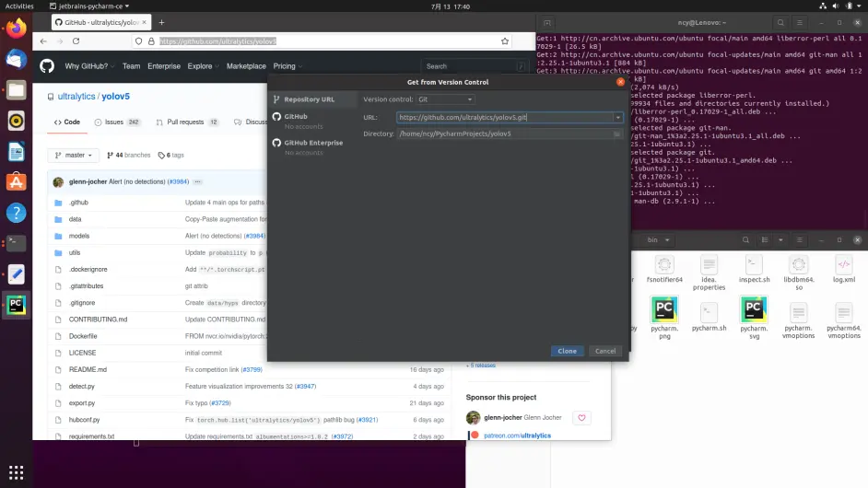The image size is (868, 488).
Task: Select the log.xml file
Action: 844,270
